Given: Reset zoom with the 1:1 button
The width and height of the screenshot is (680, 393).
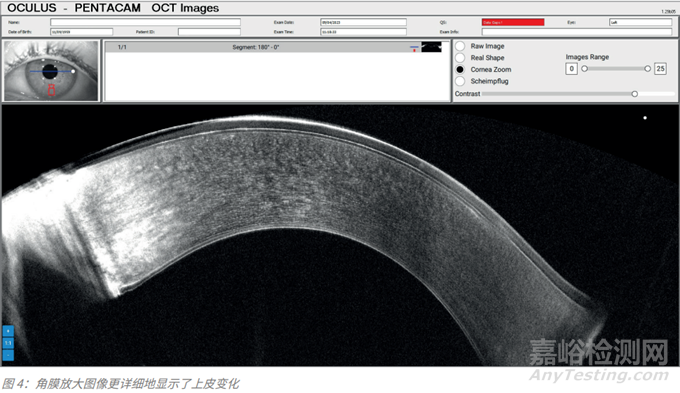Looking at the screenshot, I should [x=8, y=343].
